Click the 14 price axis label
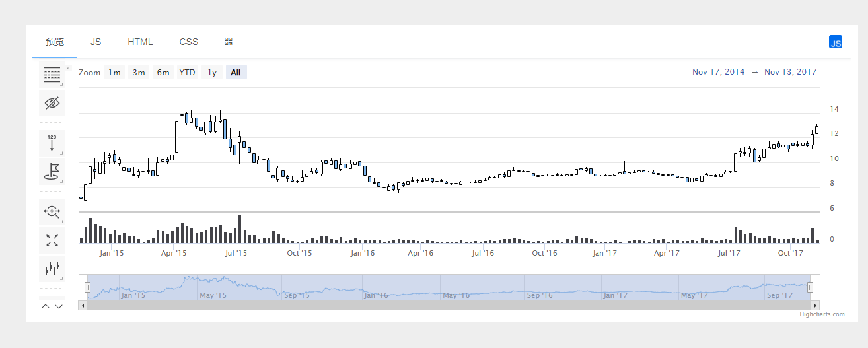 pos(834,109)
